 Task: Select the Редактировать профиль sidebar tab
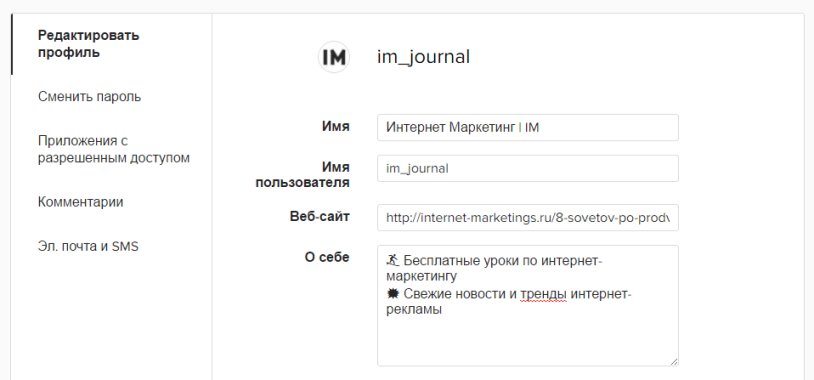point(89,44)
